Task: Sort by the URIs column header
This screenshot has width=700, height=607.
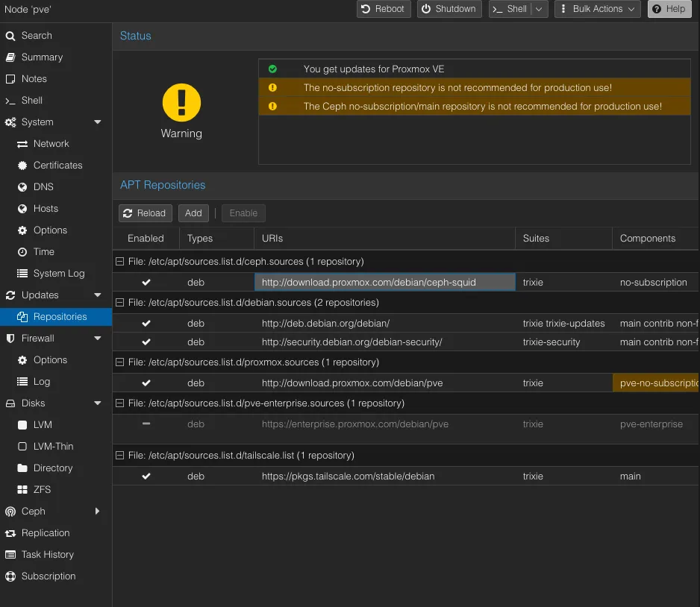Action: tap(384, 239)
